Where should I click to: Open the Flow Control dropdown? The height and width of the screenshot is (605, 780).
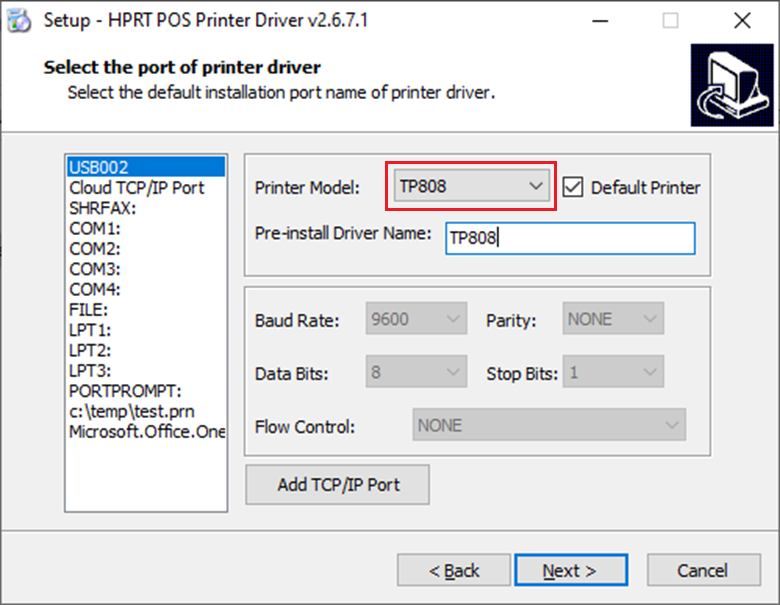pos(549,425)
